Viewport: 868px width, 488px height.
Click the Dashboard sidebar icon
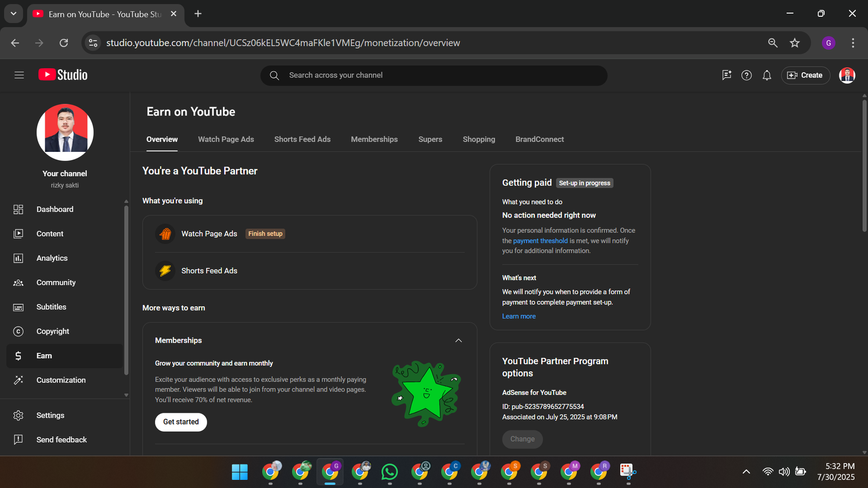(x=18, y=209)
